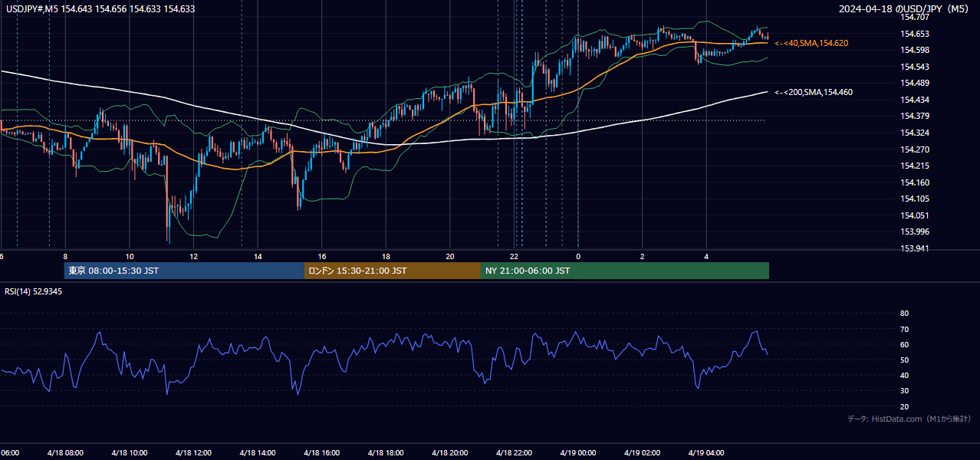Click RSI scale level 50

pos(904,360)
